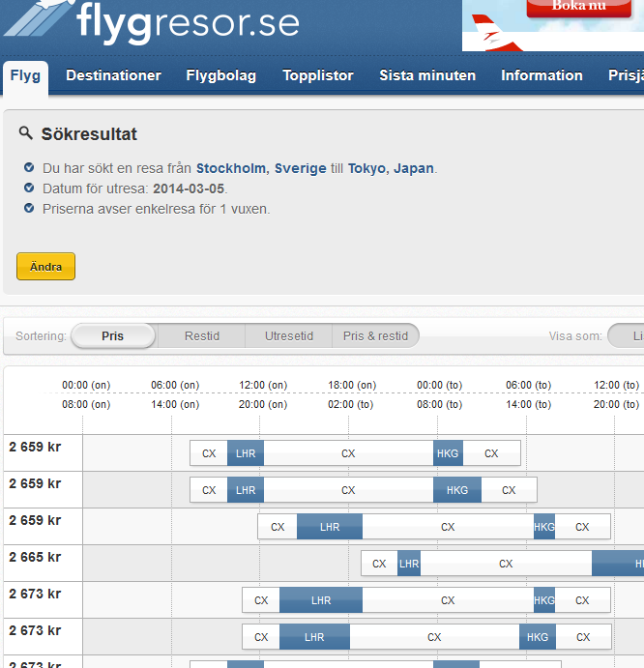Screen dimensions: 644x668
Task: Click the LHR layover in the 2 665 kr row
Action: coord(409,564)
